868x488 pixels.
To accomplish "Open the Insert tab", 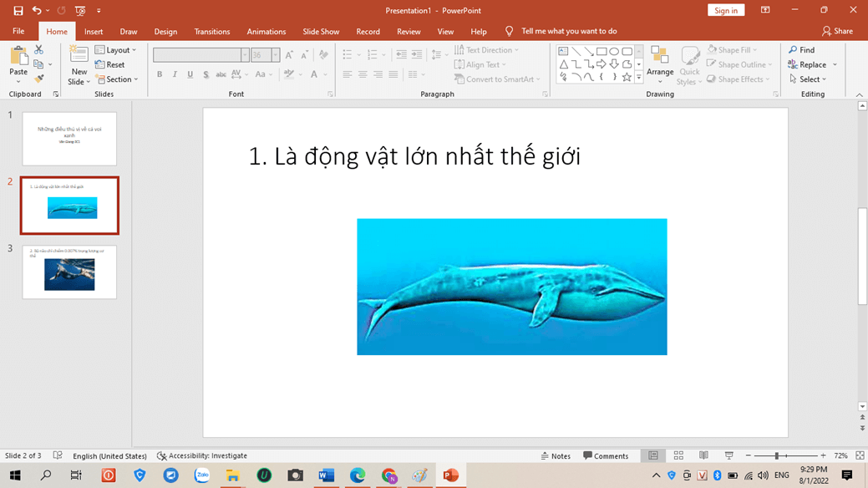I will pyautogui.click(x=94, y=32).
